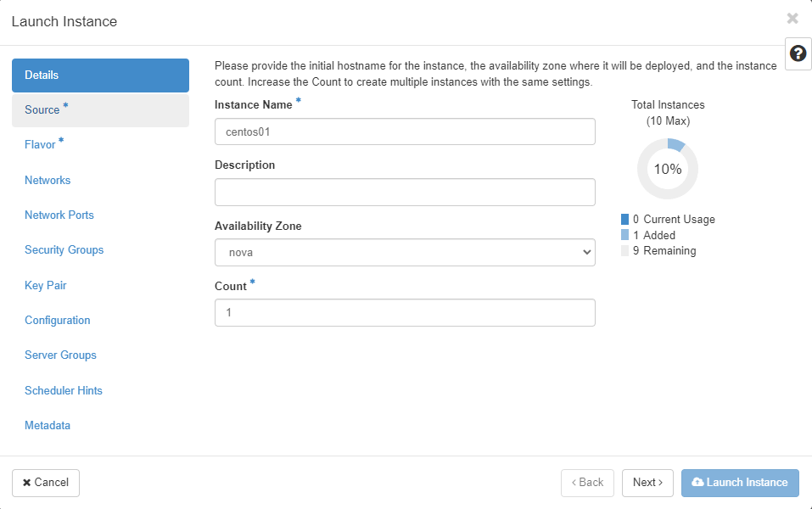
Task: Go to Security Groups tab
Action: click(x=64, y=250)
